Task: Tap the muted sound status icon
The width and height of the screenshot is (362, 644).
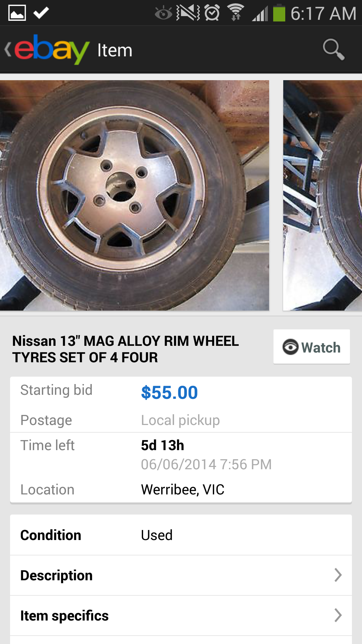Action: click(188, 13)
